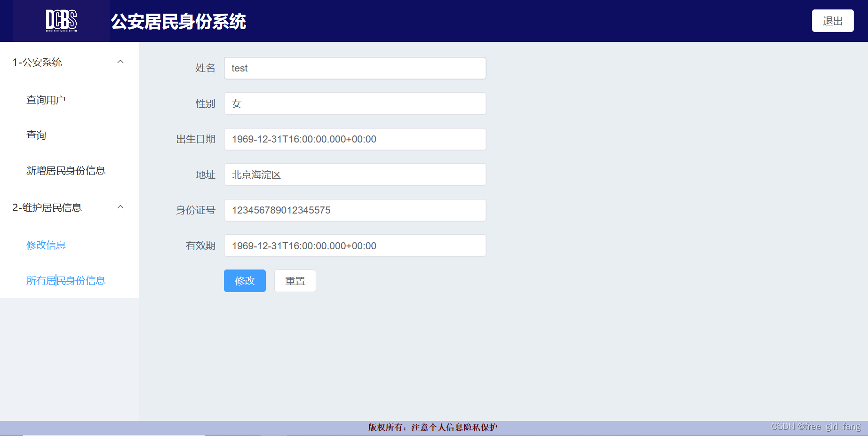Collapse the 2-维护居民信息 section chevron
Screen dimensions: 868x436
click(121, 207)
